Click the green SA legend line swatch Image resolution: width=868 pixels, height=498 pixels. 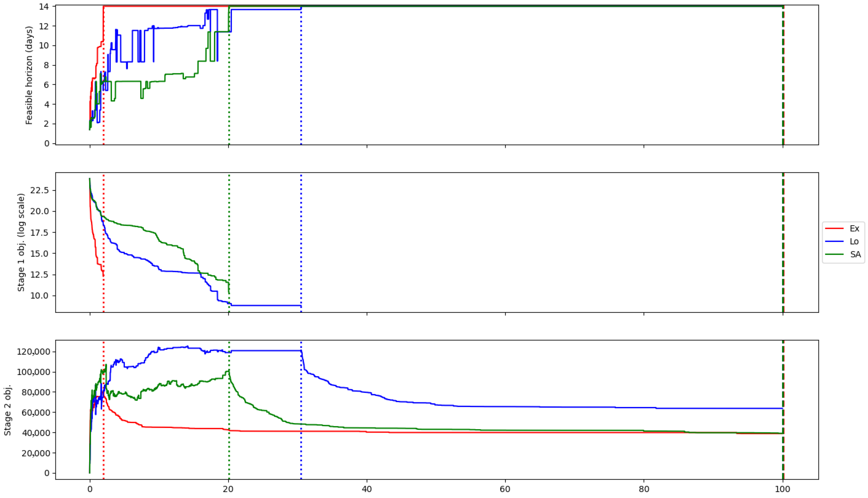pos(834,254)
